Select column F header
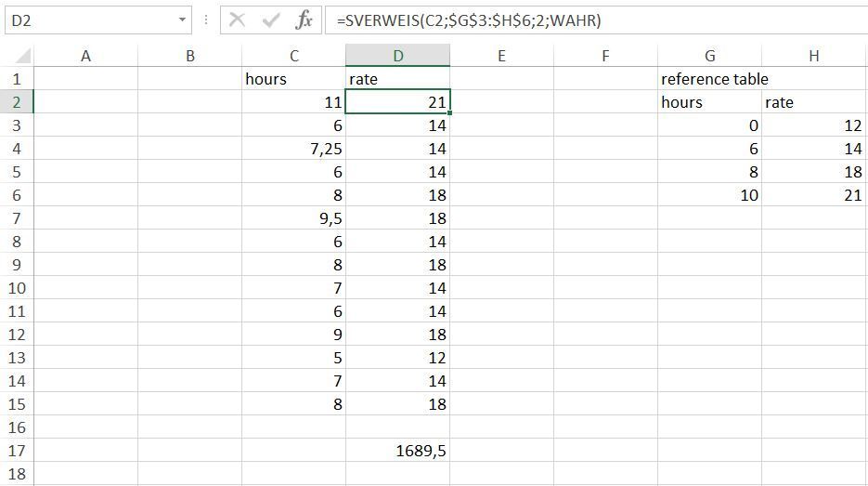This screenshot has width=868, height=486. (605, 56)
